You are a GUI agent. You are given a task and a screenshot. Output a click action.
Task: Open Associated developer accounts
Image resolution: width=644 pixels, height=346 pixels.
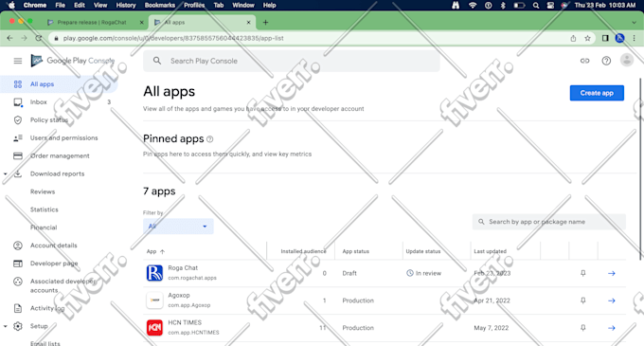[x=63, y=285]
